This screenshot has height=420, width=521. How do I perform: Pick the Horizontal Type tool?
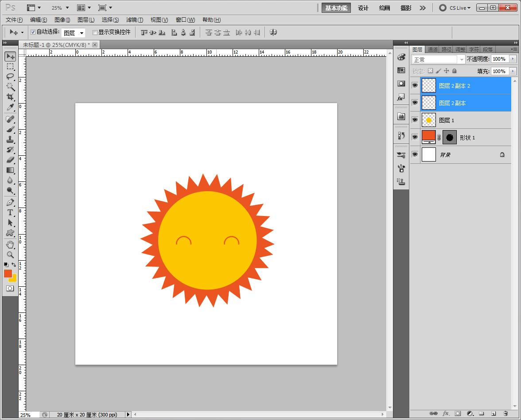(10, 212)
